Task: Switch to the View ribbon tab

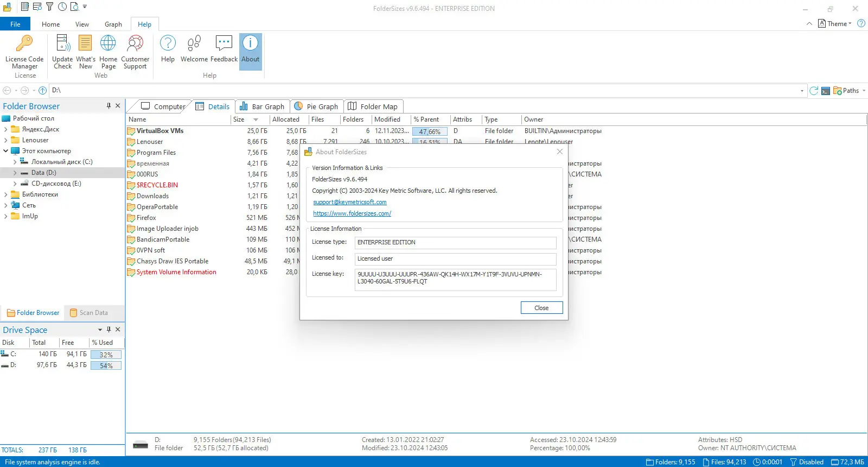Action: click(x=82, y=24)
